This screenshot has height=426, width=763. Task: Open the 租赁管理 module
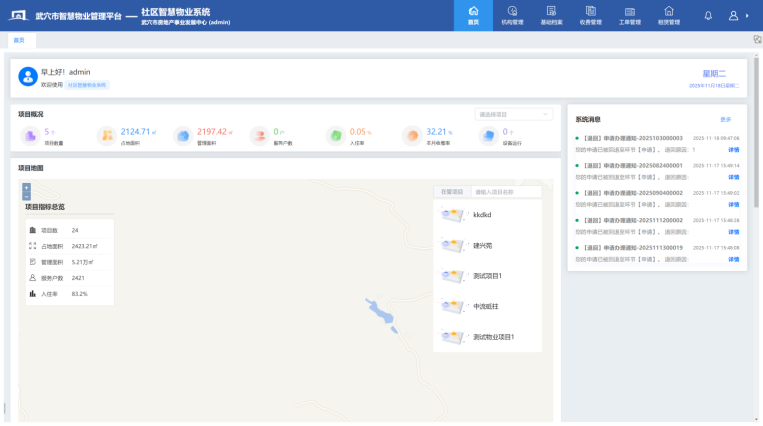(x=669, y=15)
